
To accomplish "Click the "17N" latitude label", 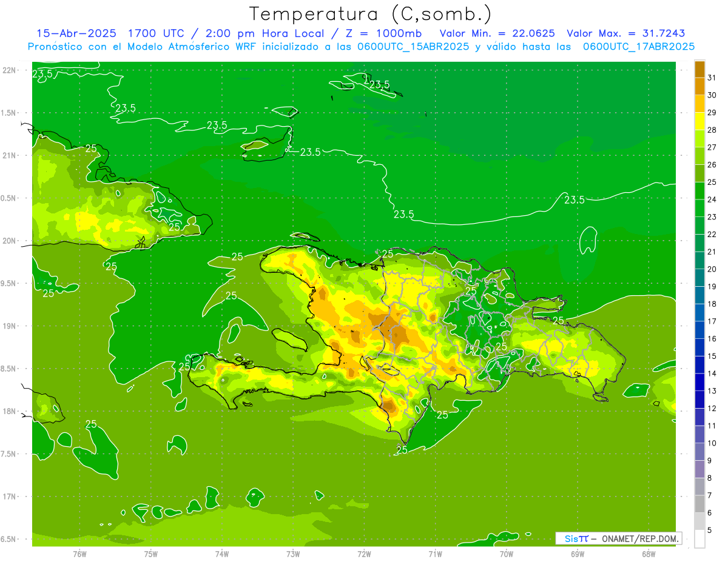I will 10,497.
